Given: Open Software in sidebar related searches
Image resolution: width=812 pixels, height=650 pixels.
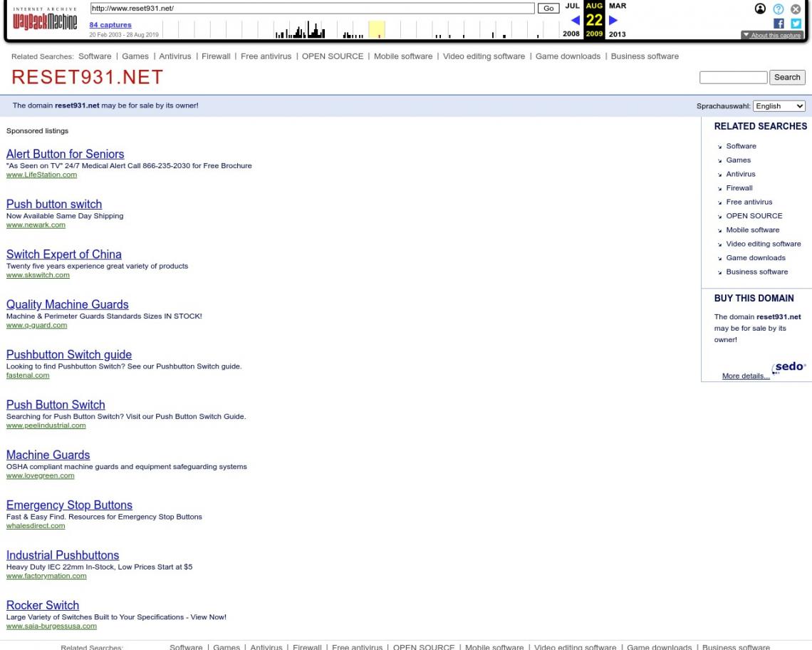Looking at the screenshot, I should (741, 146).
